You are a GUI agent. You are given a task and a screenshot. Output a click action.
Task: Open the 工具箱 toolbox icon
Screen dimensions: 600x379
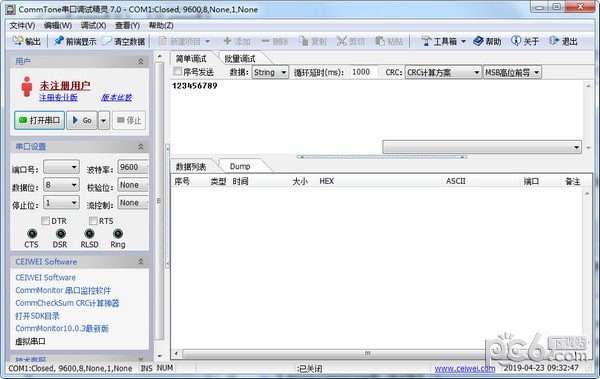point(426,41)
